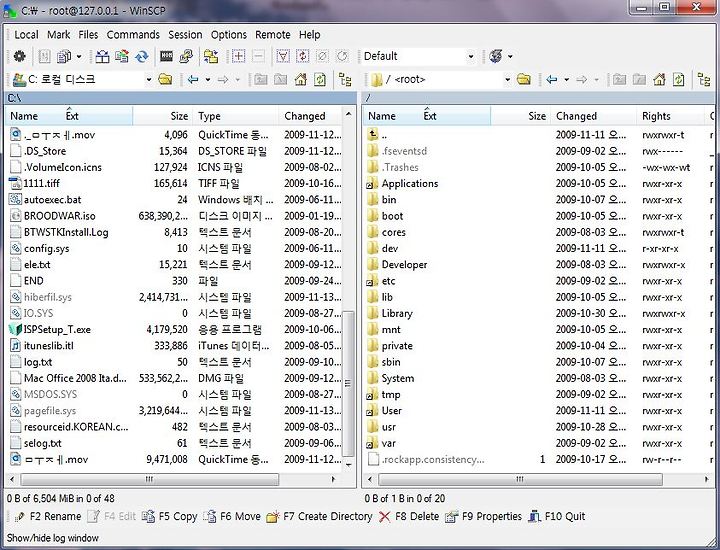Open Preferences via the gear icon

tap(19, 56)
